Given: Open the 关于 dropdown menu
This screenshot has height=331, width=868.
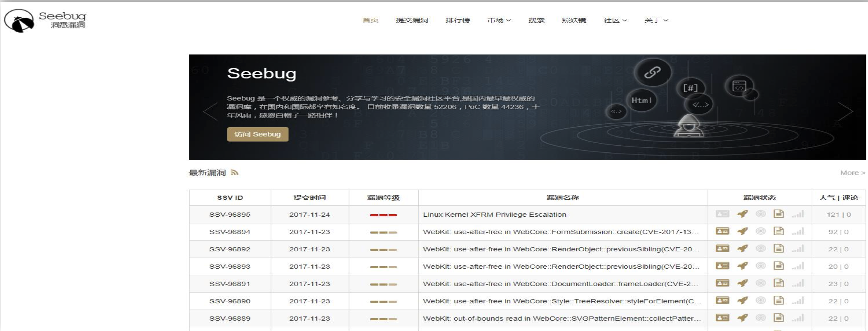Looking at the screenshot, I should coord(656,20).
